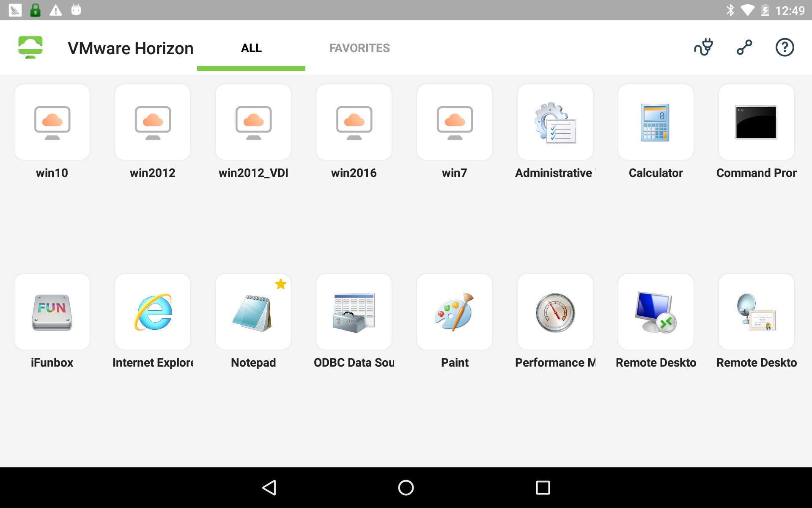Launch the win2012_VDI desktop

253,122
